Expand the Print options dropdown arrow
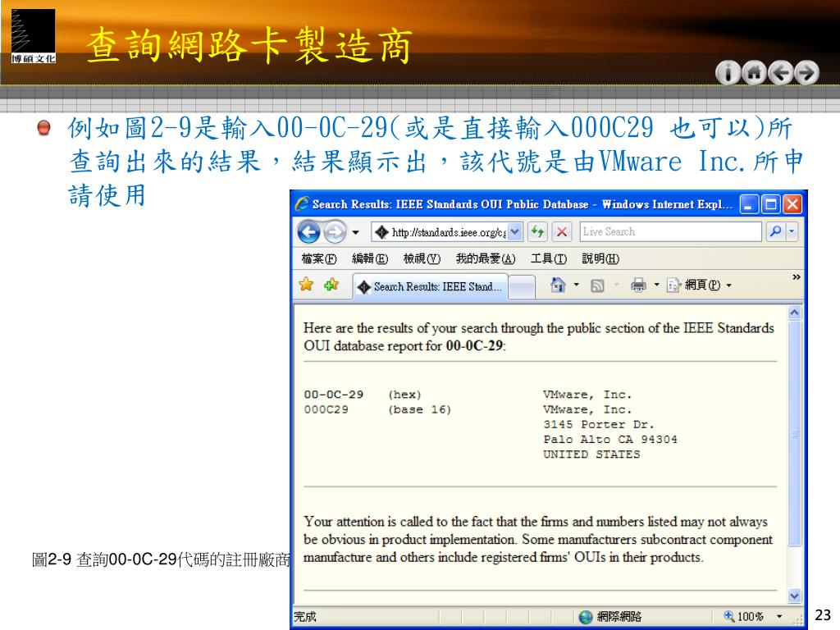 click(x=657, y=285)
